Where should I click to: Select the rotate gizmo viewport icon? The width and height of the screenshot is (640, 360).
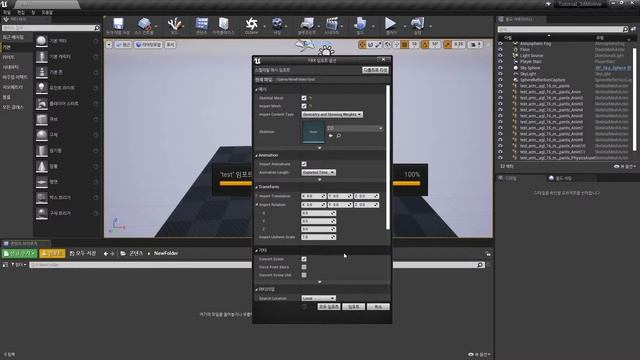370,44
